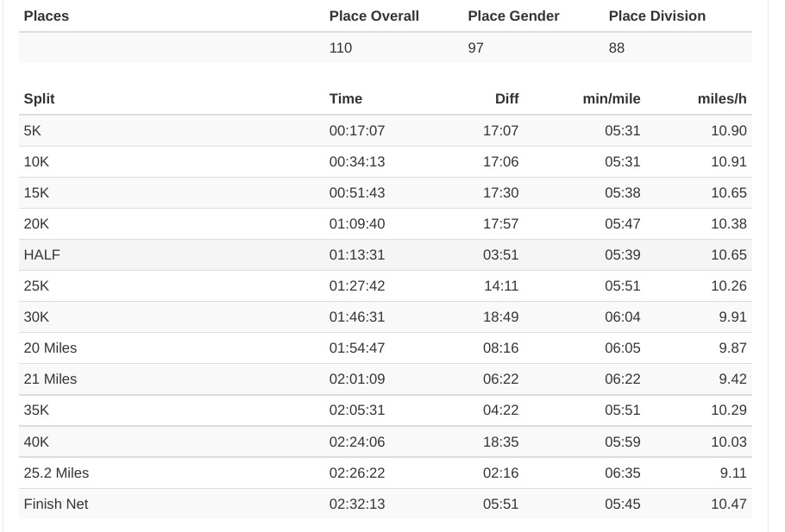Click the Finish Net time 02:32:13
Screen dimensions: 785x532
click(x=357, y=504)
